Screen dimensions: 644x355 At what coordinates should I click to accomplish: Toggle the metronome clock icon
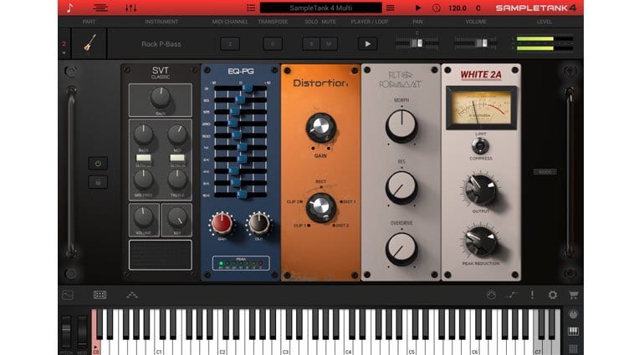[x=437, y=8]
